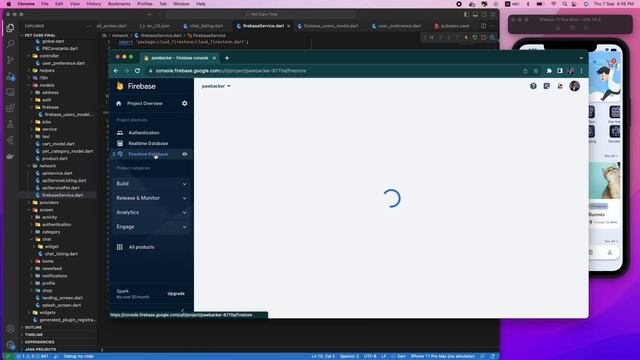Open VS Code Run and Debug icon
Image resolution: width=640 pixels, height=360 pixels.
point(10,76)
